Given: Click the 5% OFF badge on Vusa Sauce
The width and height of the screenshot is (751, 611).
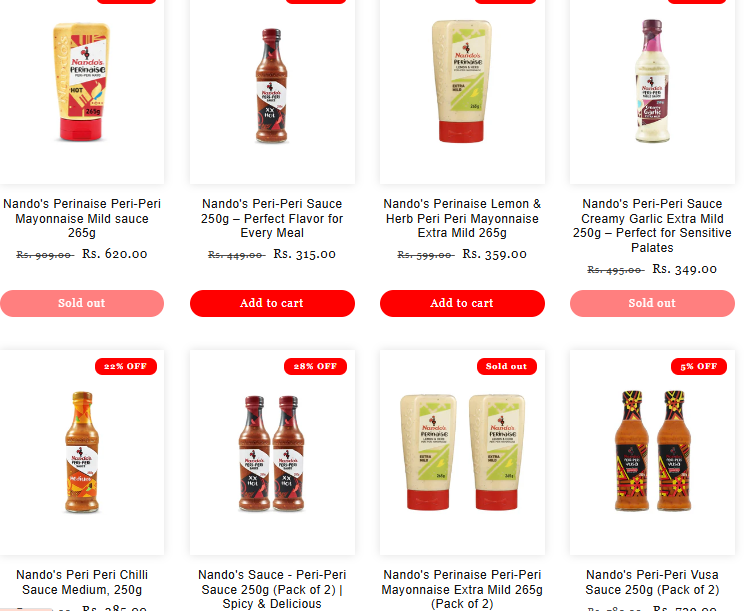Looking at the screenshot, I should point(699,366).
